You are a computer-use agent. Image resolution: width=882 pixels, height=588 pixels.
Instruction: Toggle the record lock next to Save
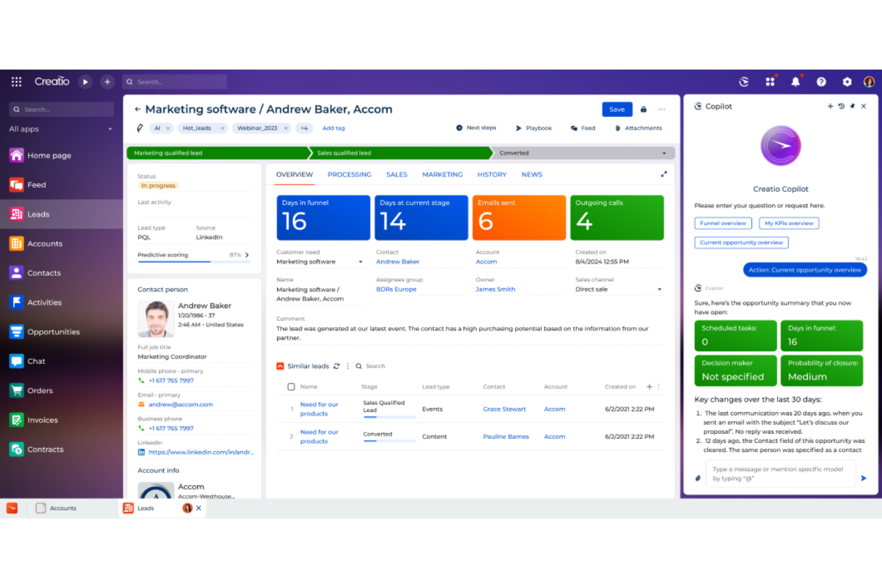click(x=643, y=109)
